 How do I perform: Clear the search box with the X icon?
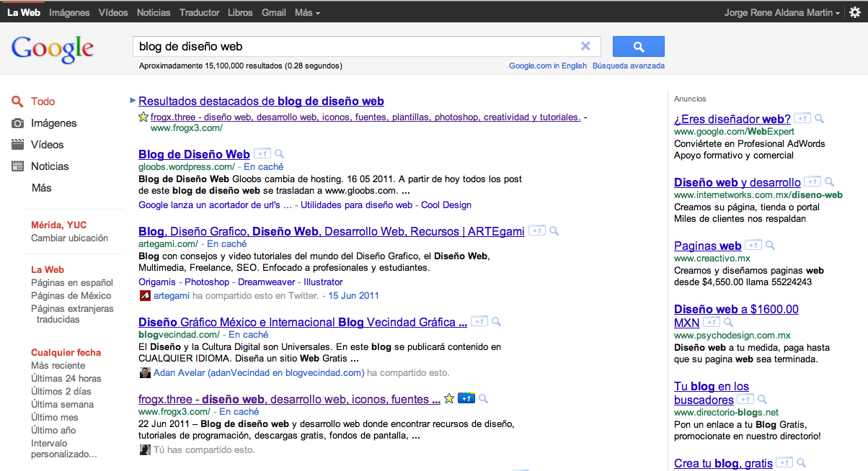[585, 46]
